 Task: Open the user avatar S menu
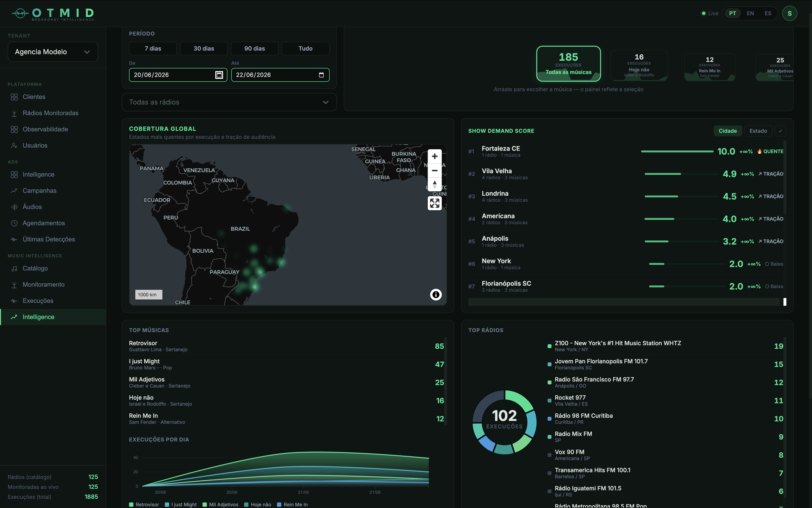789,14
